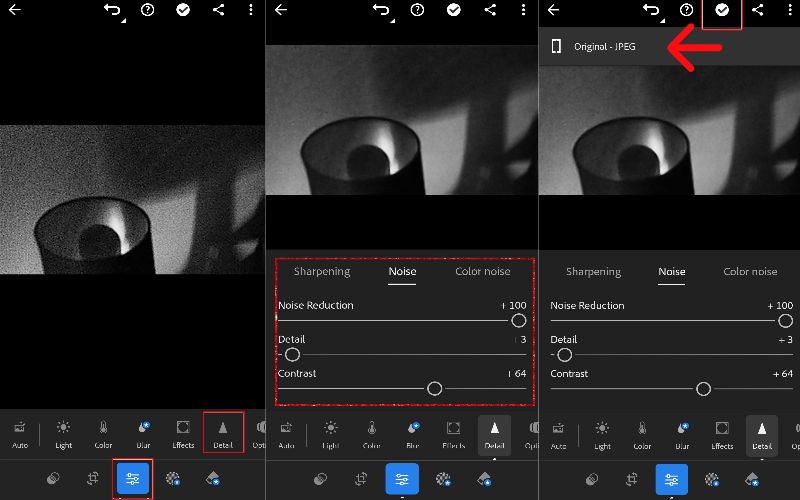Tap the phone device icon beside 'Original - JPEG'
The height and width of the screenshot is (500, 800).
pyautogui.click(x=556, y=46)
